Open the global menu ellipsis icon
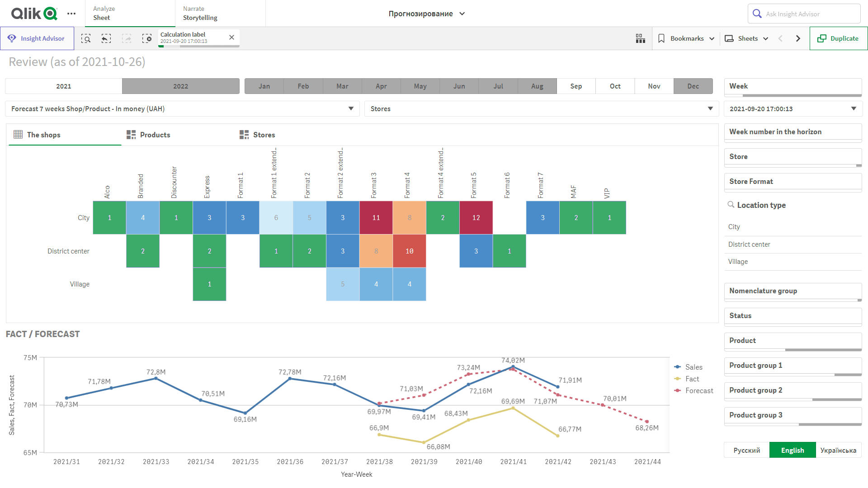Screen dimensions: 868x488 71,14
